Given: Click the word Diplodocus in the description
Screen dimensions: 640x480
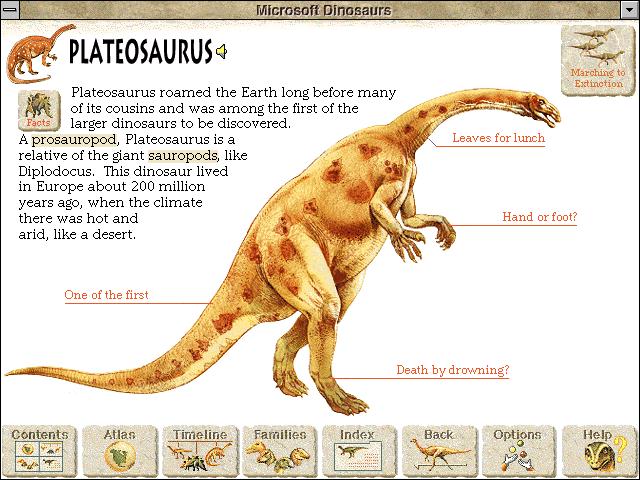Looking at the screenshot, I should pos(57,171).
